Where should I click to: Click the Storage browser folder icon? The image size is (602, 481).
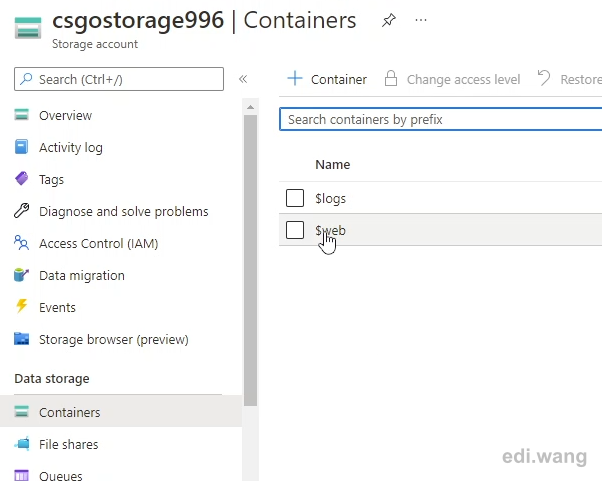click(x=22, y=339)
